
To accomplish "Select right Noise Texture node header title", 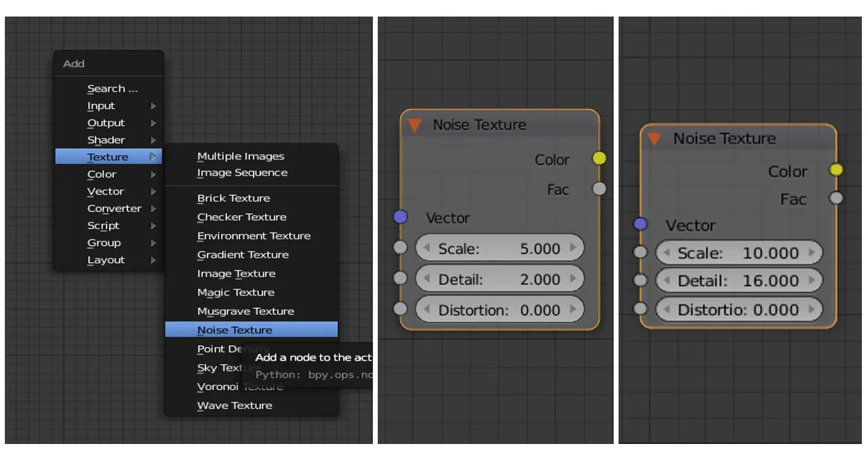I will [724, 138].
